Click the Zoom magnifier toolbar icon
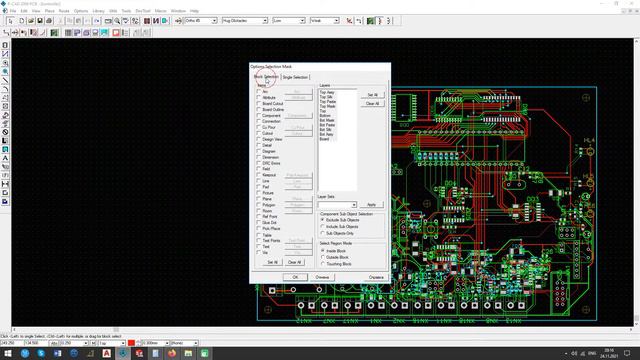This screenshot has height=360, width=640. (x=117, y=21)
